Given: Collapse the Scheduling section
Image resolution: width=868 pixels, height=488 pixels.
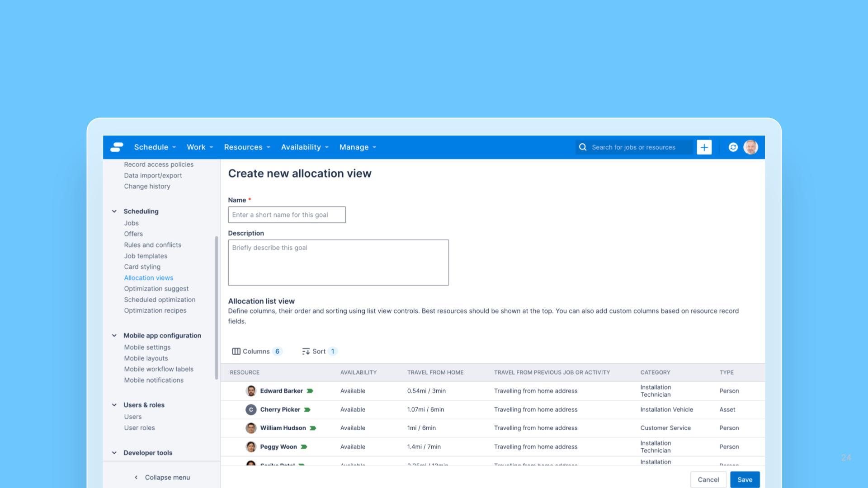Looking at the screenshot, I should 114,211.
